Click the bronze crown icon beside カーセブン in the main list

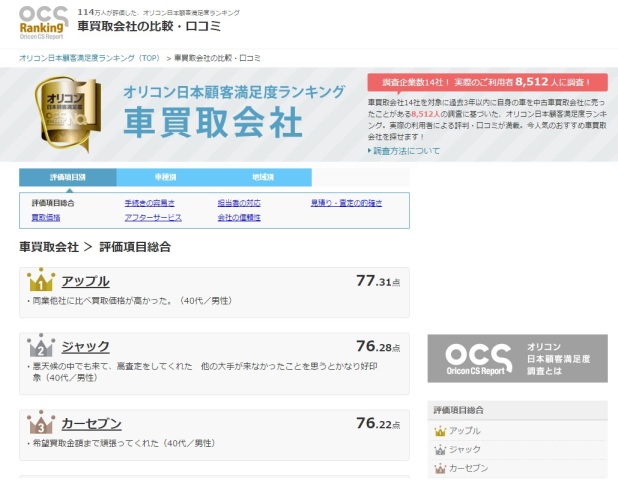coord(41,423)
